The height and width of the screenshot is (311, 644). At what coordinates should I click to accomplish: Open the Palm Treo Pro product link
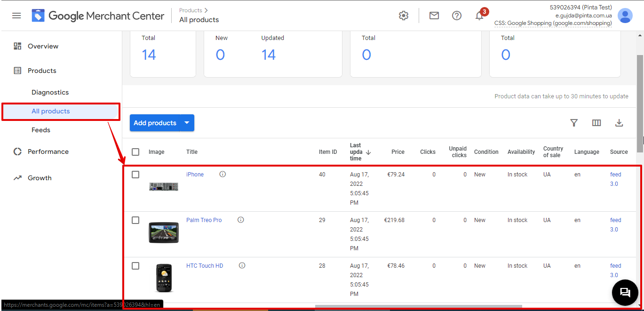(x=204, y=220)
